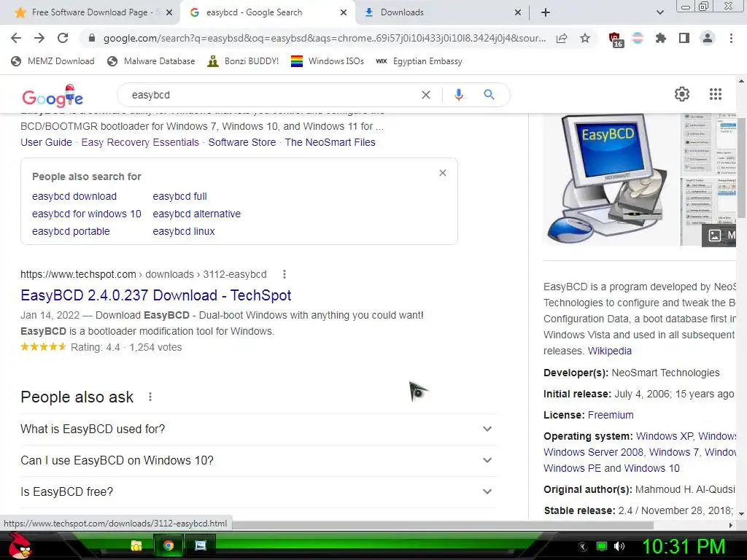Open the MEMZ Download bookmark
Image resolution: width=747 pixels, height=560 pixels.
(53, 61)
